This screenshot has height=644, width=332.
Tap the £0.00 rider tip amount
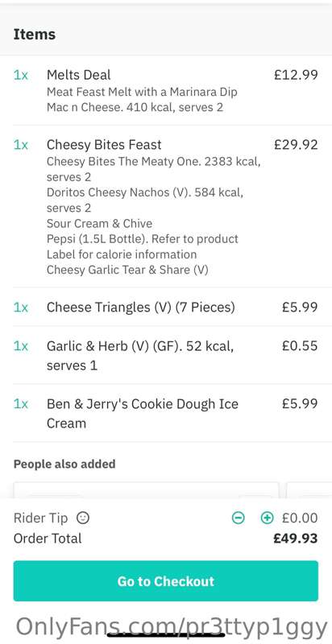coord(300,518)
